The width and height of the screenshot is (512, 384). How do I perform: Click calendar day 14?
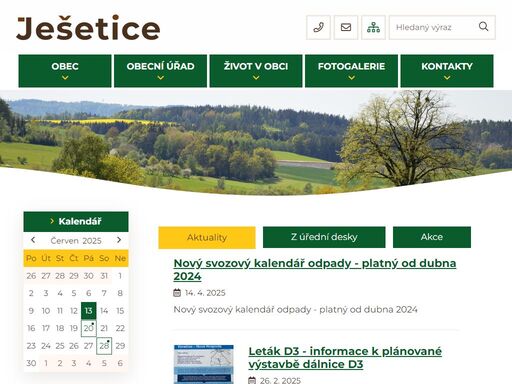(x=104, y=311)
